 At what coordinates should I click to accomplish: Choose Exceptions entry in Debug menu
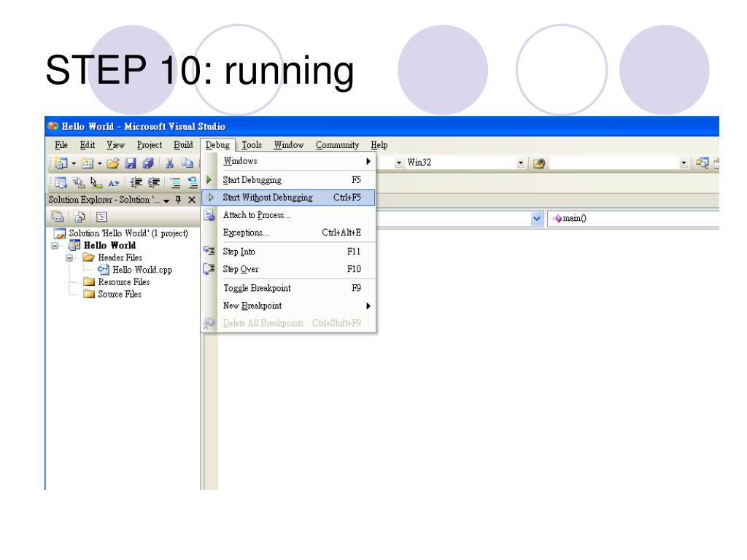tap(289, 233)
